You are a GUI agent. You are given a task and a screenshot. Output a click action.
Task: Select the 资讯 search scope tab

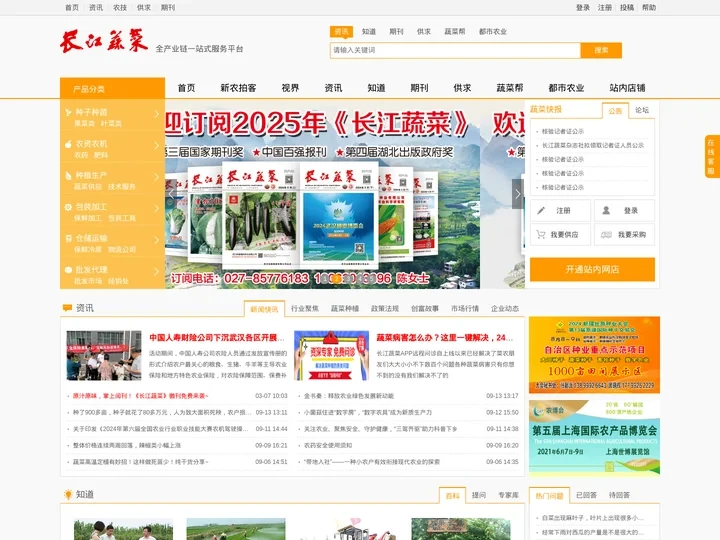[341, 32]
